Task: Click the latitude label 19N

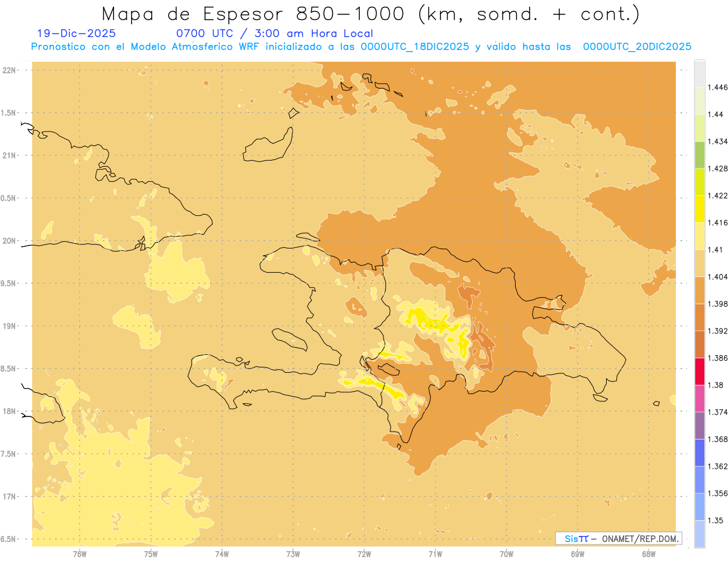Action: [10, 326]
